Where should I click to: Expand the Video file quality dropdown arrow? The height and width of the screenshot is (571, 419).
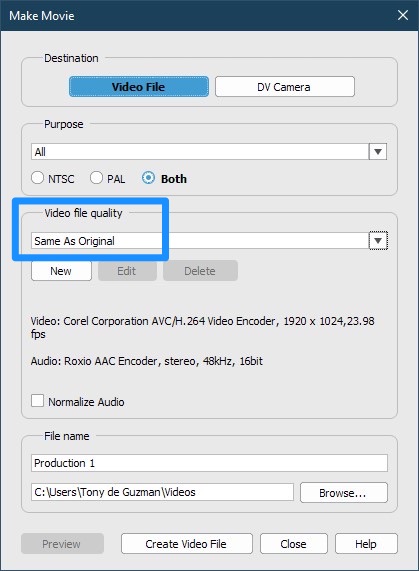[x=378, y=241]
